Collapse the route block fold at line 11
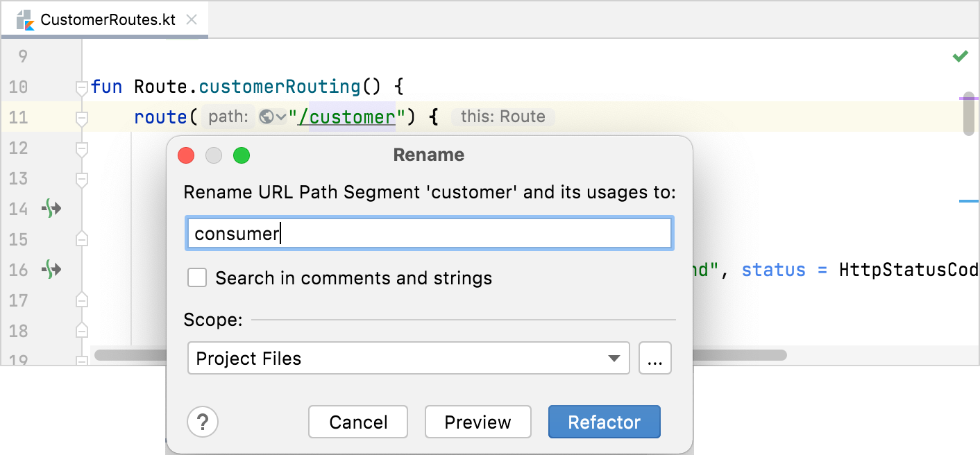980x455 pixels. [82, 118]
